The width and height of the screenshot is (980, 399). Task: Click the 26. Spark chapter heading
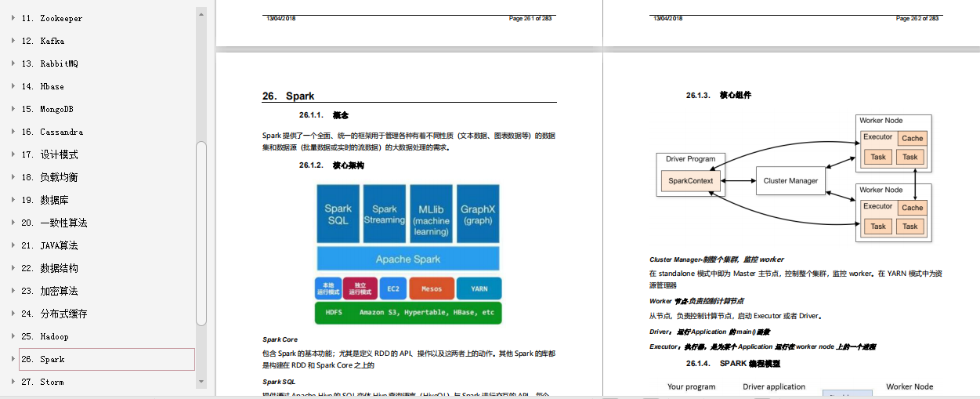(288, 96)
